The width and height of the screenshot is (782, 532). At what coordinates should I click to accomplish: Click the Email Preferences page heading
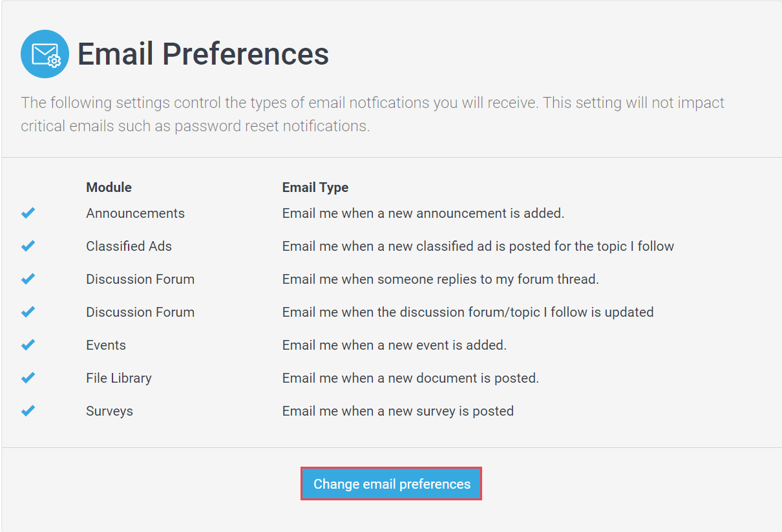(x=203, y=54)
